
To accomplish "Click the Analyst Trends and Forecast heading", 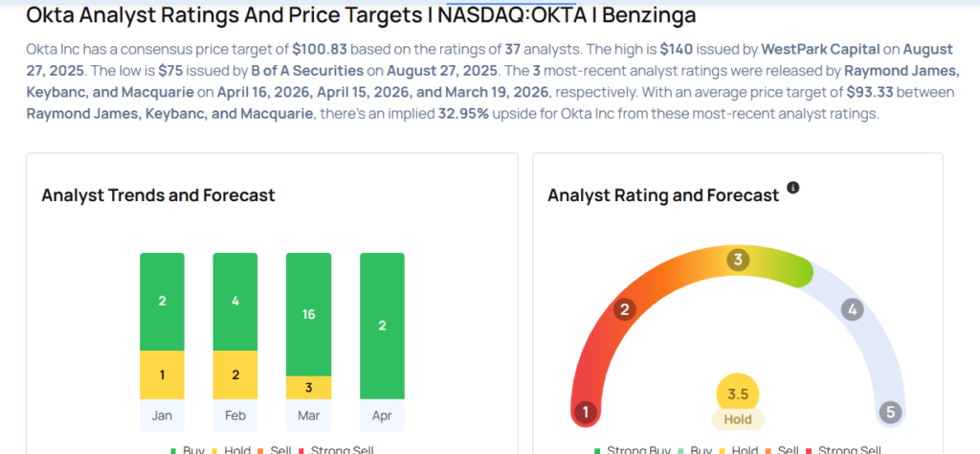I will (x=158, y=195).
